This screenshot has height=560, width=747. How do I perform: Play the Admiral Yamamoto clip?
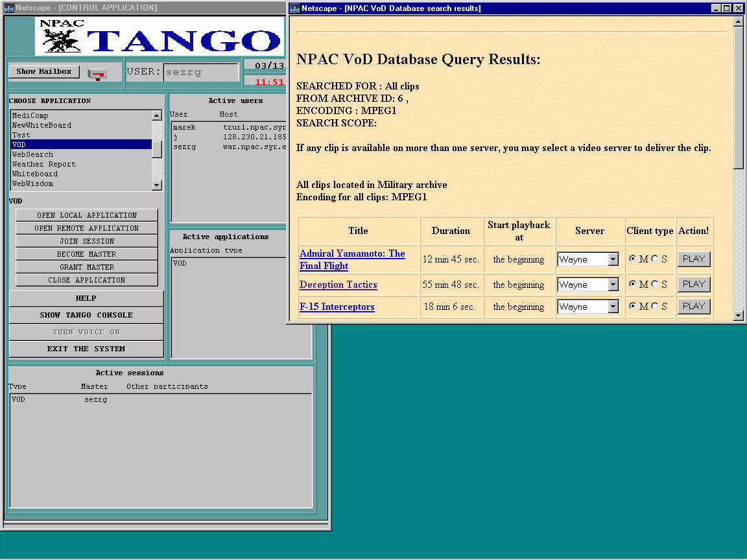click(694, 259)
